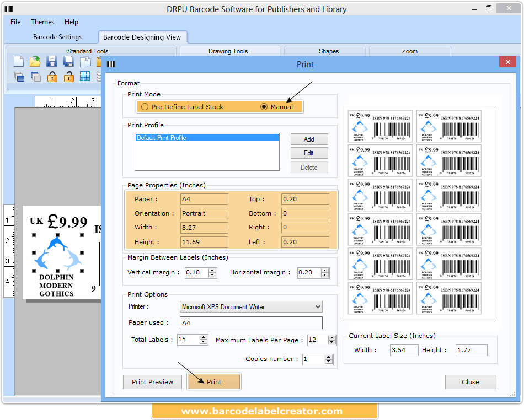Add a new print profile
524x420 pixels.
coord(309,139)
